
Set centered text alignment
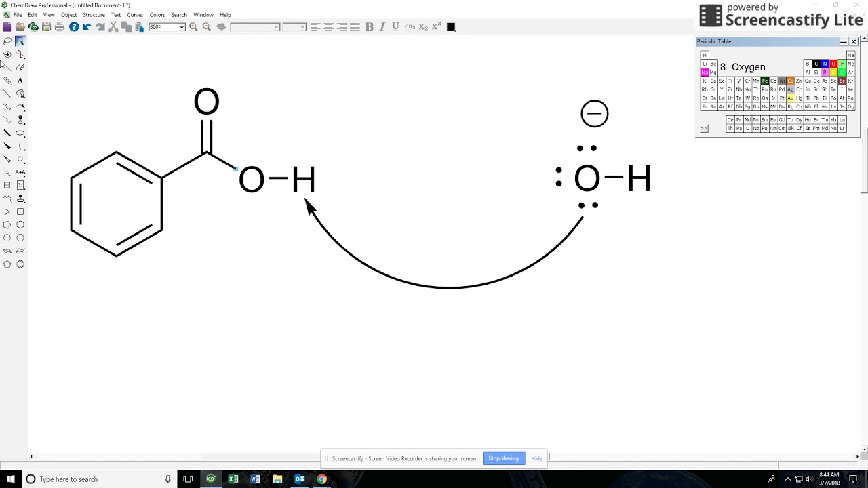[x=328, y=26]
